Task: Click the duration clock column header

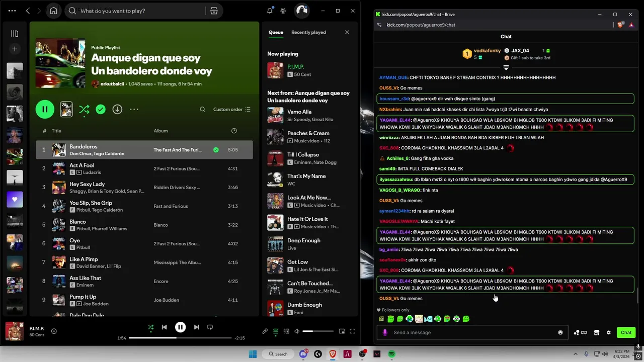Action: [x=234, y=131]
